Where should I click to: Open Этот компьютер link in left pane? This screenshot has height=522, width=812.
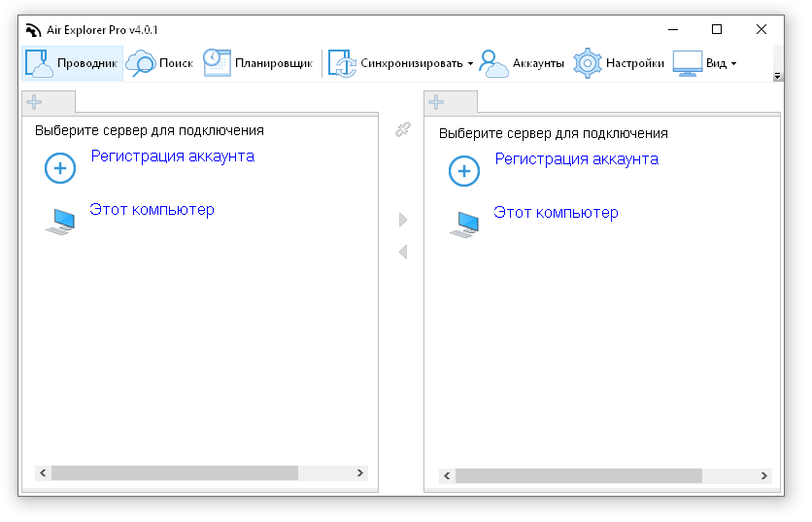(x=152, y=209)
